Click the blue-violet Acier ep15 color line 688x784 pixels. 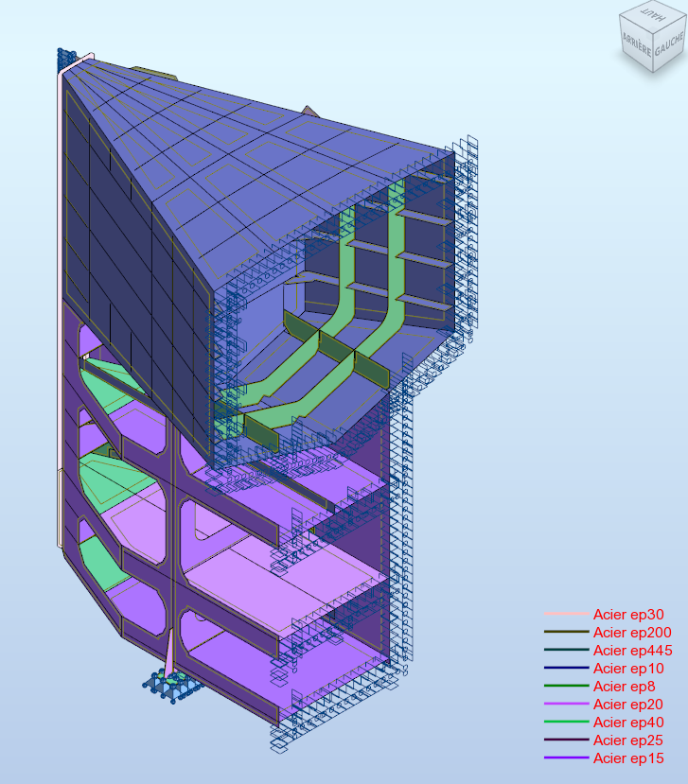point(566,758)
